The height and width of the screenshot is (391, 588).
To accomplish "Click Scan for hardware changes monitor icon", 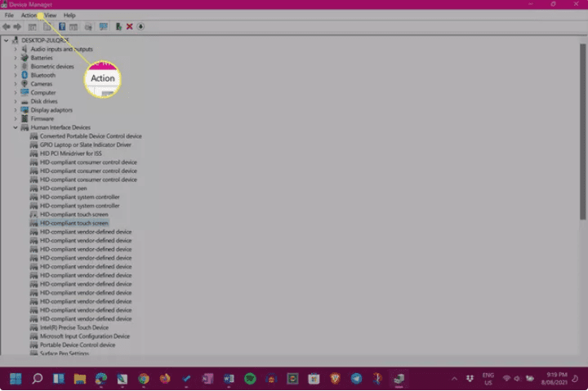I will point(103,27).
